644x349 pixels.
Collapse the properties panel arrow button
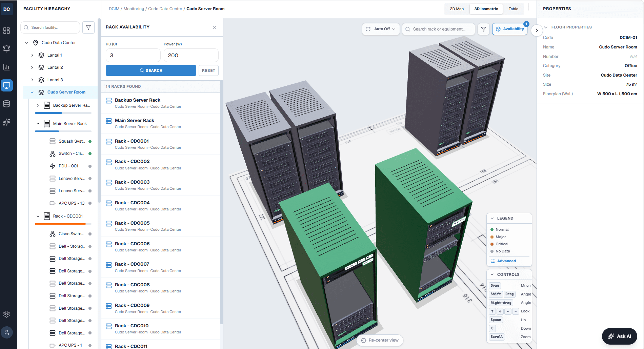click(537, 30)
